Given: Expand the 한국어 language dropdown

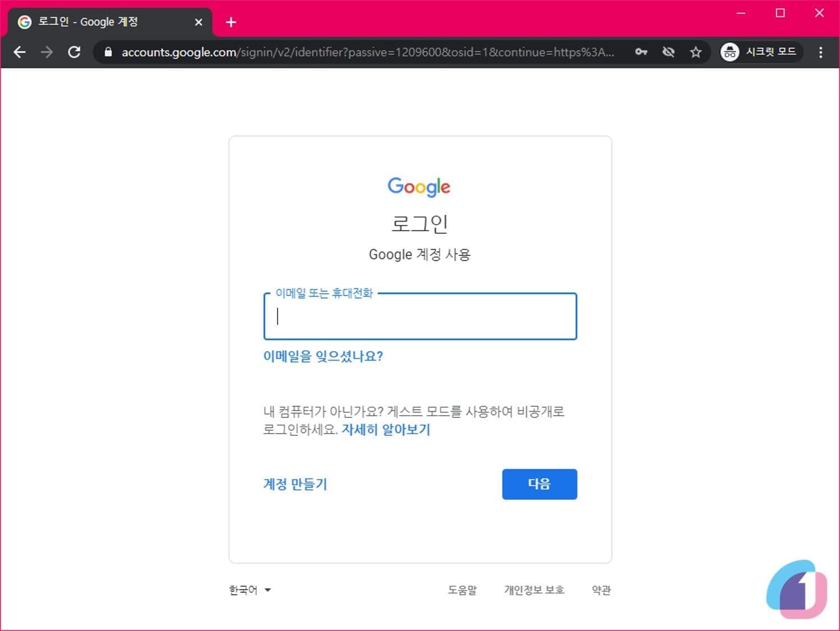Looking at the screenshot, I should [x=250, y=590].
